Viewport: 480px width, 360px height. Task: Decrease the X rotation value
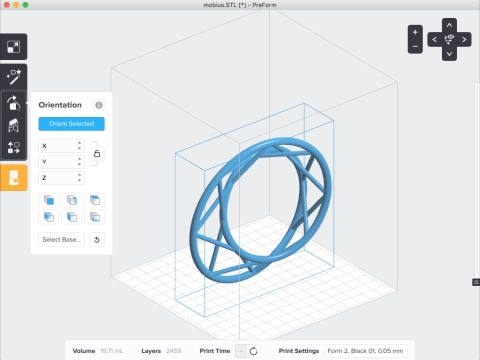[x=79, y=148]
